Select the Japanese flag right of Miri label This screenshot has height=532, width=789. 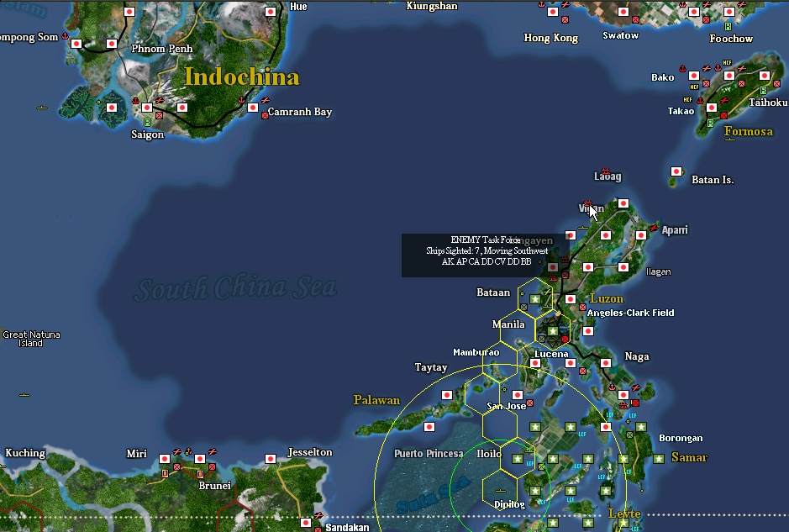165,459
